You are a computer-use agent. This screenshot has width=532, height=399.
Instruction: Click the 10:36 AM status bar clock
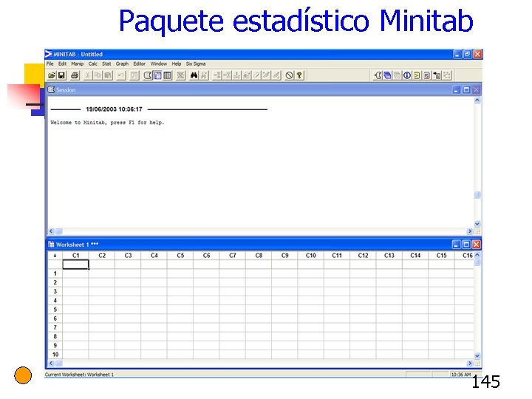tap(461, 375)
